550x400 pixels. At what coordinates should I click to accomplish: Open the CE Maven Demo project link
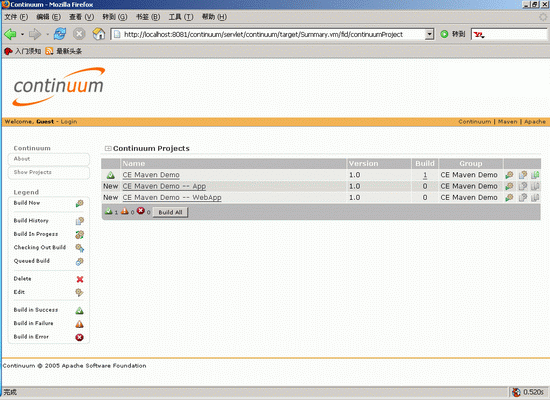[151, 175]
